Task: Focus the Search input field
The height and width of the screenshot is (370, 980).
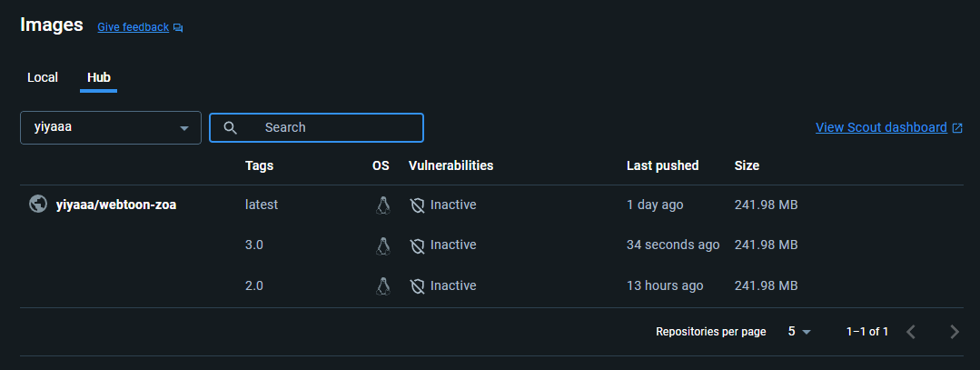Action: [316, 127]
